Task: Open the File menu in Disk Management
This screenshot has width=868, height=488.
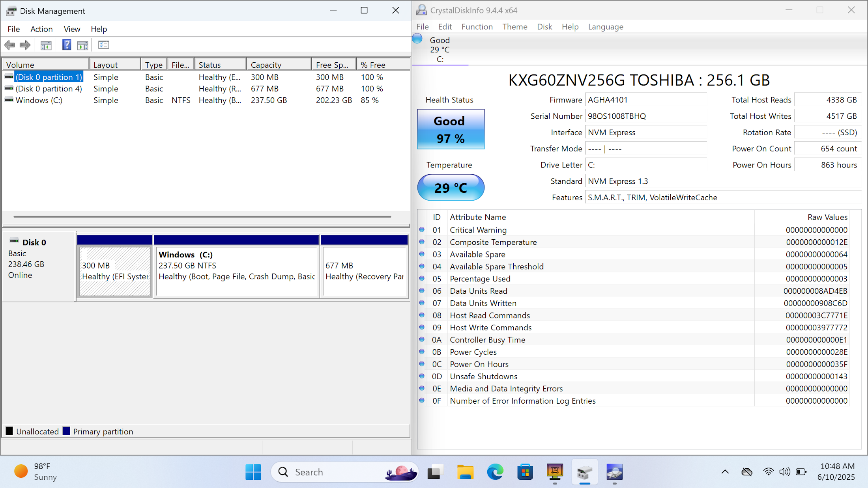Action: click(x=14, y=29)
